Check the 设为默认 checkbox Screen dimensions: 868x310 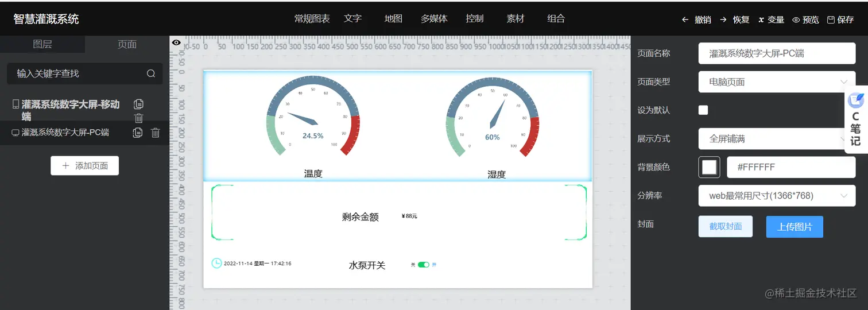[x=703, y=110]
